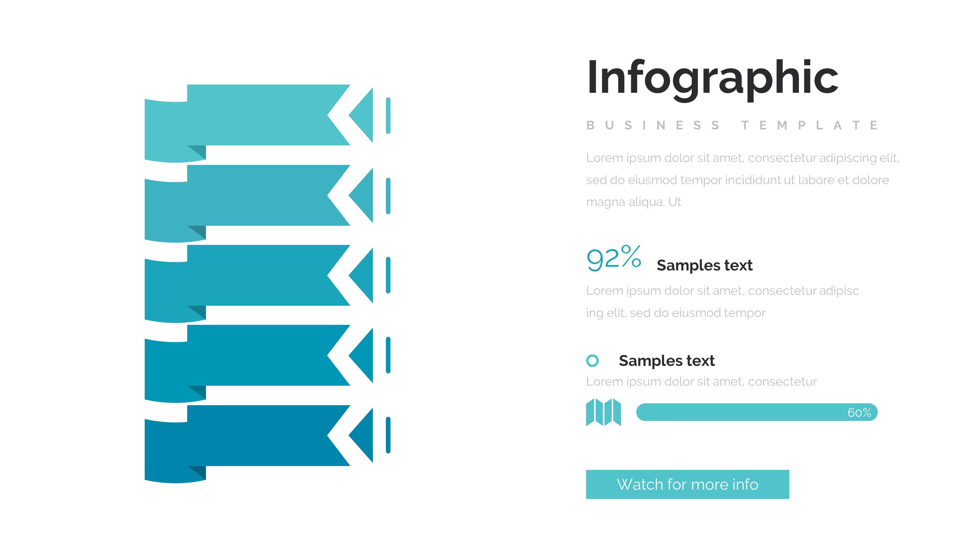Viewport: 980px width, 551px height.
Task: Click the teal ring bullet beside Samples text
Action: click(592, 360)
